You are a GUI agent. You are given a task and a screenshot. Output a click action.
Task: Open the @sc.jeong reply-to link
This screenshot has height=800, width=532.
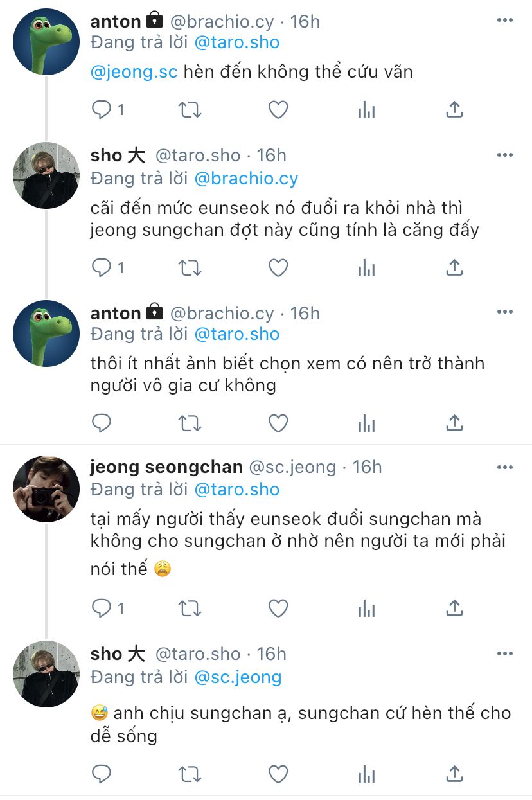[238, 677]
